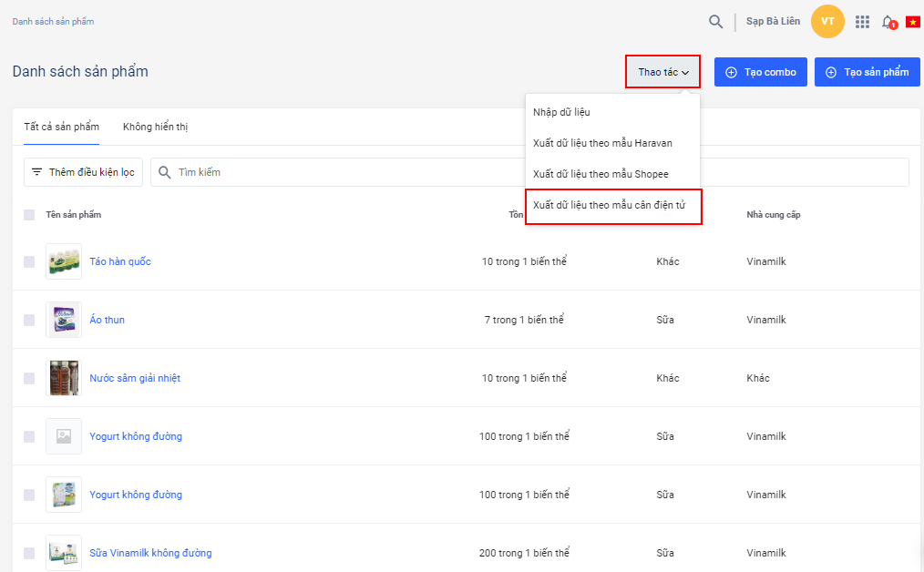This screenshot has height=572, width=924.
Task: Switch to the Không hiển thị tab
Action: tap(155, 127)
